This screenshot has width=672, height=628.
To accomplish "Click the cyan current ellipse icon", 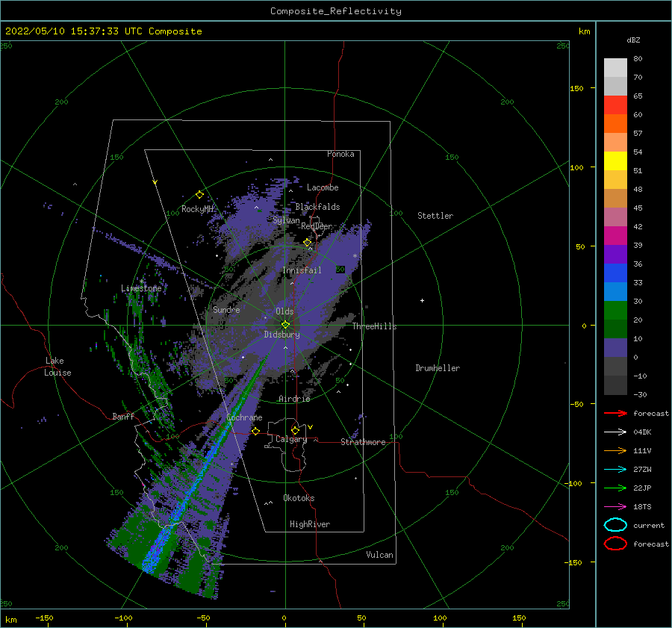I will [x=615, y=525].
